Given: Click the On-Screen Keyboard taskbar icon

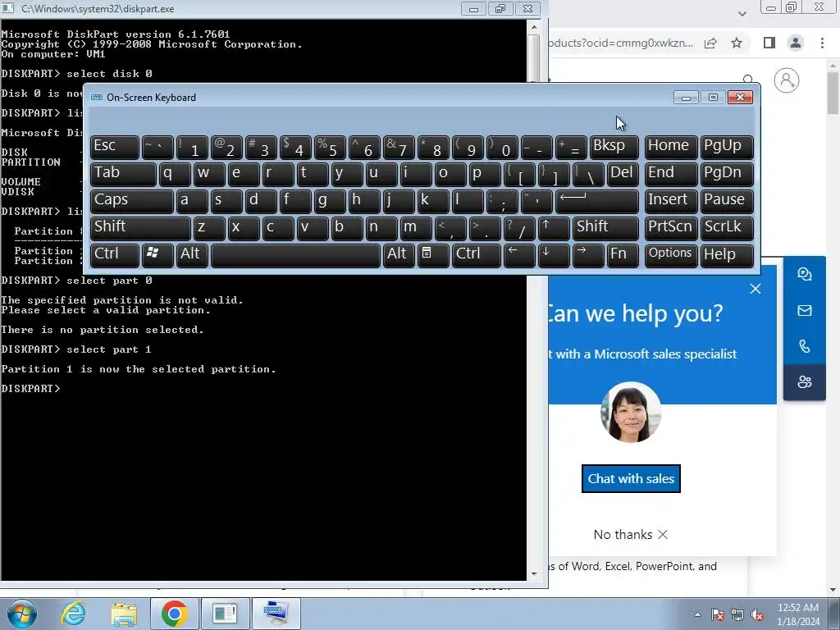Looking at the screenshot, I should 276,614.
